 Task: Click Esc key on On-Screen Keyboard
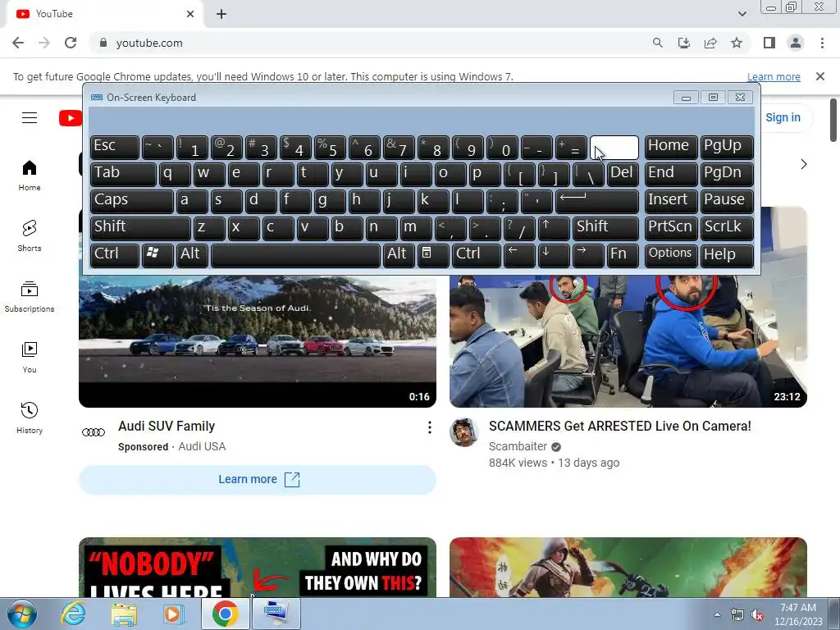tap(115, 147)
